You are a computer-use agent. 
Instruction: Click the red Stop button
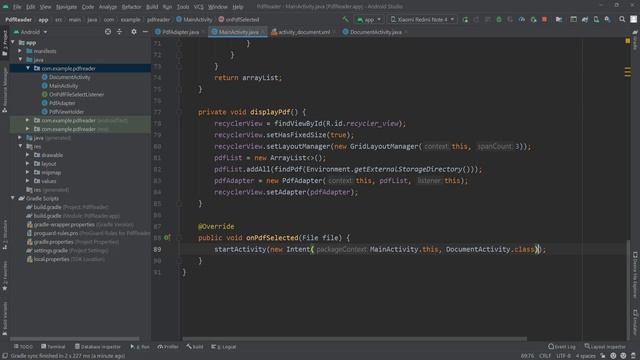click(544, 19)
